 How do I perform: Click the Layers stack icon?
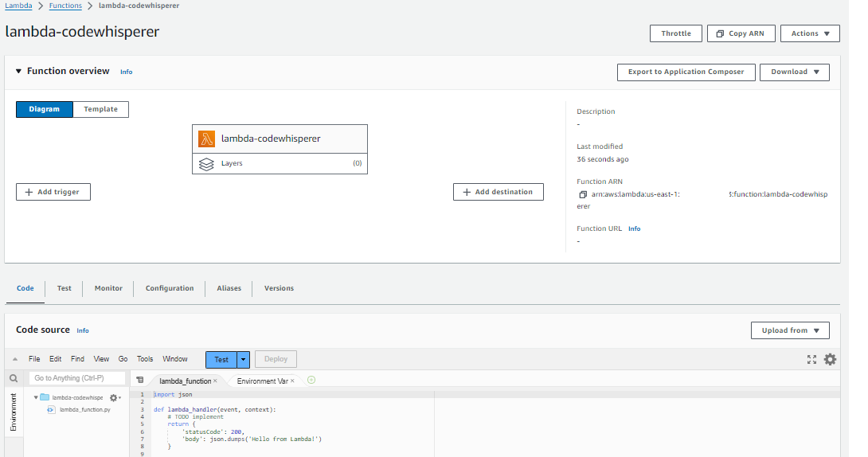point(206,164)
